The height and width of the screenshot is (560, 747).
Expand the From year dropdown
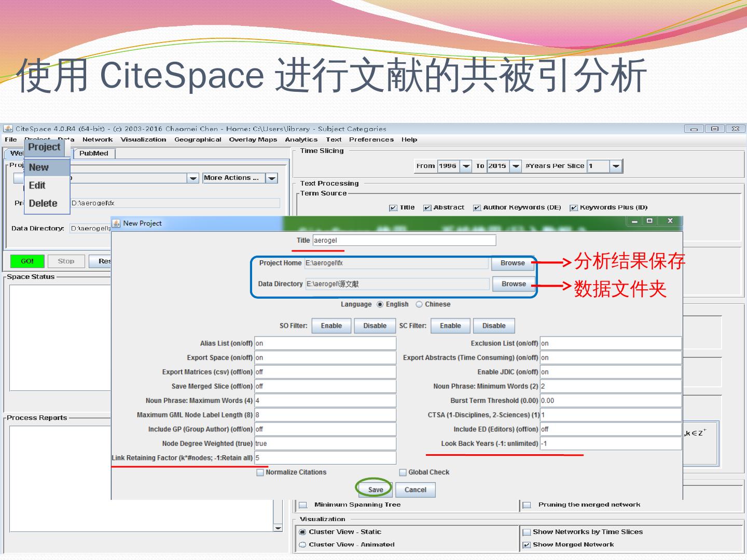click(466, 166)
